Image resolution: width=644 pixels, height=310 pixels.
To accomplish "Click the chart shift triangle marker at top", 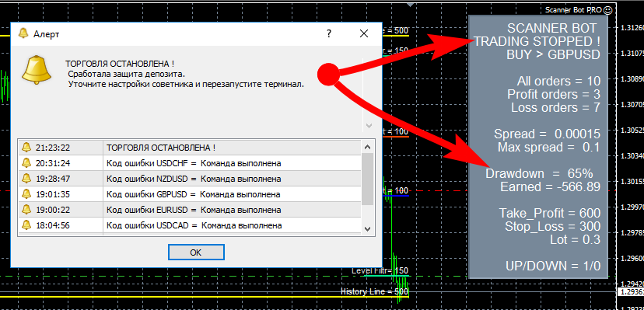I will (410, 5).
